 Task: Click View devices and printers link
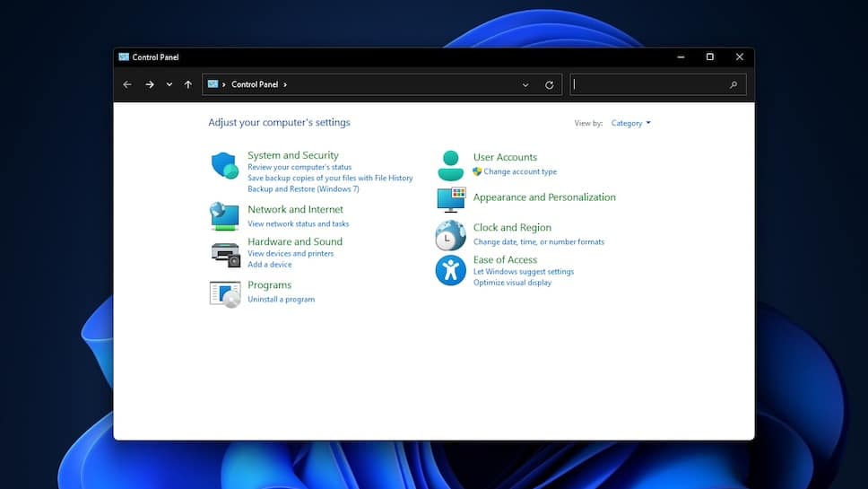pos(291,254)
